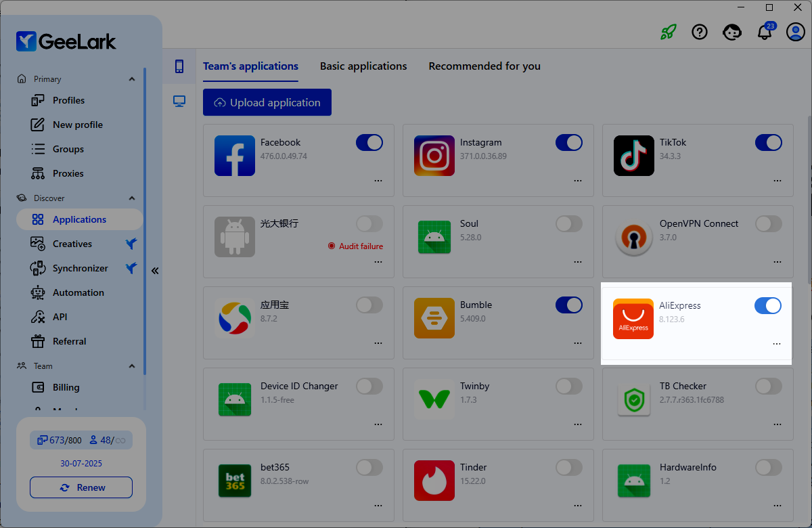This screenshot has width=812, height=528.
Task: Click the GeeLark logo
Action: coord(66,41)
